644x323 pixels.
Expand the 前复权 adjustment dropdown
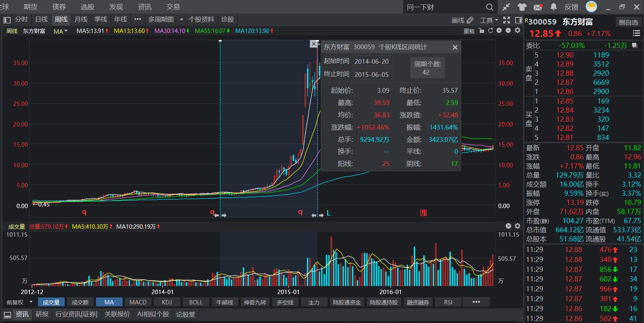click(19, 302)
